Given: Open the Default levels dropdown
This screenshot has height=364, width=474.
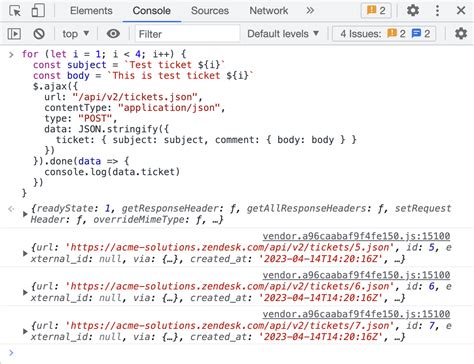Looking at the screenshot, I should coord(283,34).
